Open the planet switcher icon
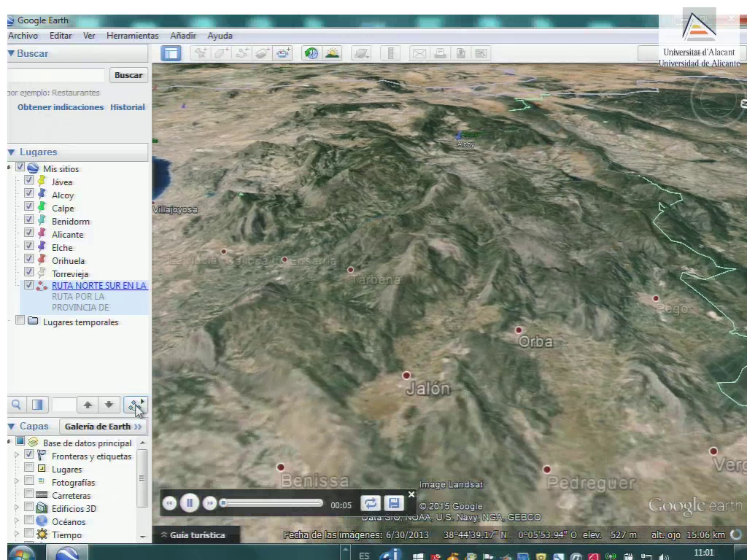Image resolution: width=747 pixels, height=560 pixels. tap(361, 52)
